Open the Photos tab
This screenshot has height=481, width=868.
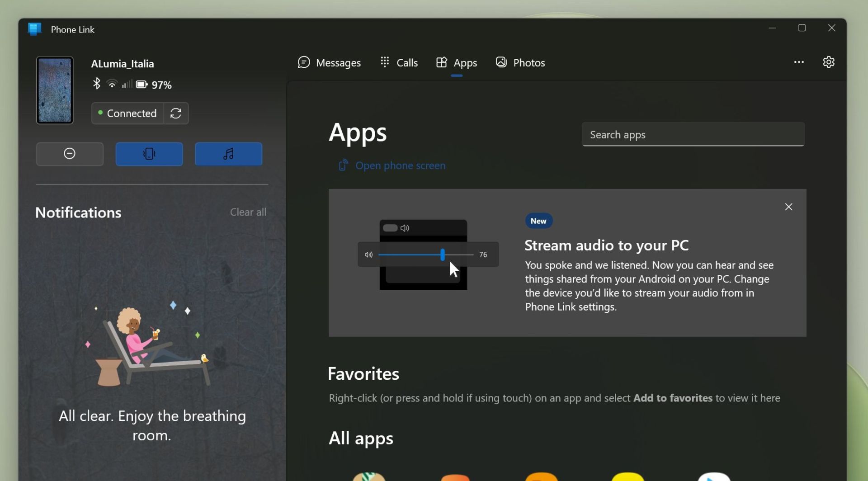click(x=520, y=62)
